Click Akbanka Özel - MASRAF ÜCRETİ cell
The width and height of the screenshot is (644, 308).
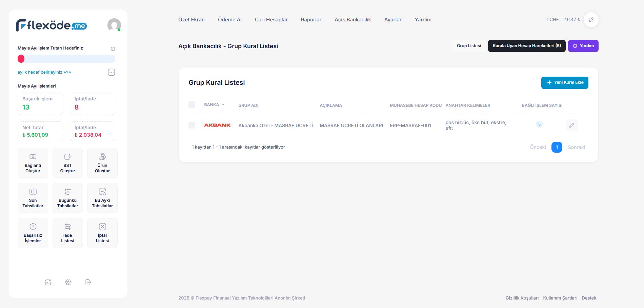tap(276, 126)
